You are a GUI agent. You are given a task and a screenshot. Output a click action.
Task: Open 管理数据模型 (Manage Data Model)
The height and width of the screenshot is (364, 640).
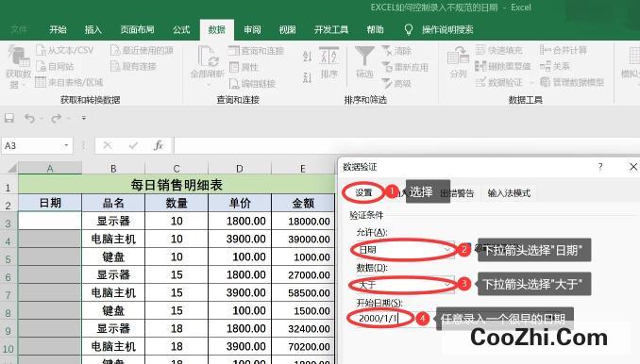[x=572, y=82]
